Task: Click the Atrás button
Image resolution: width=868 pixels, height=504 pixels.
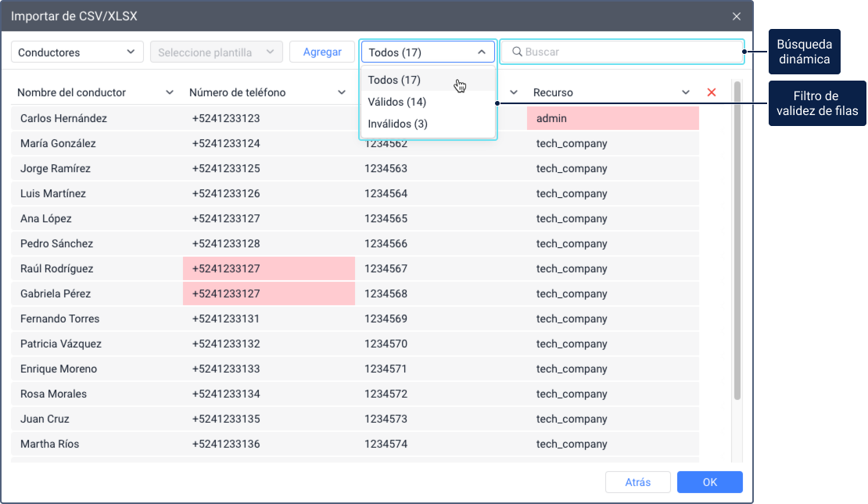Action: [638, 482]
